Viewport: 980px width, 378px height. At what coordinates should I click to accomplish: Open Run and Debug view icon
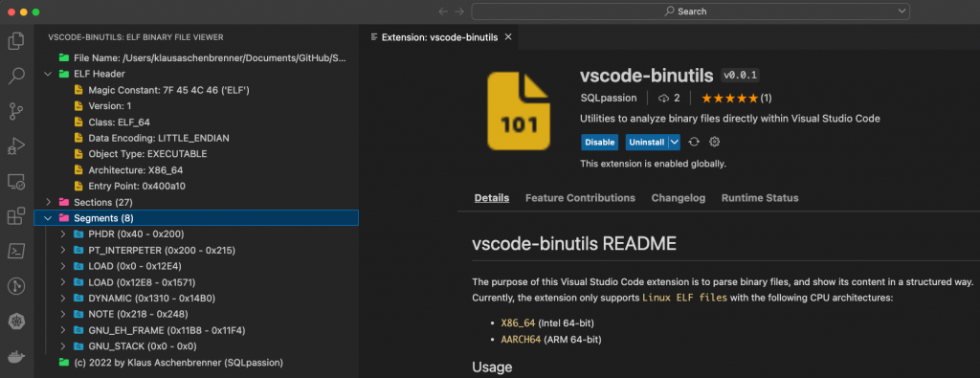point(16,146)
